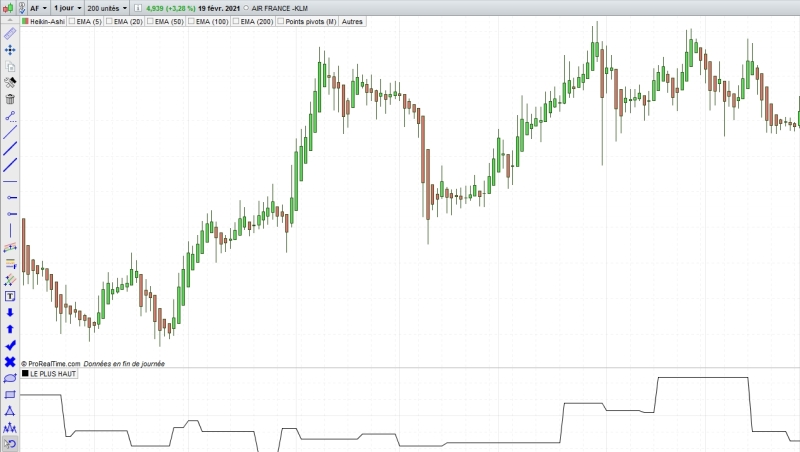Image resolution: width=800 pixels, height=452 pixels.
Task: Enable the Points pivots (M) checkbox
Action: pos(281,21)
